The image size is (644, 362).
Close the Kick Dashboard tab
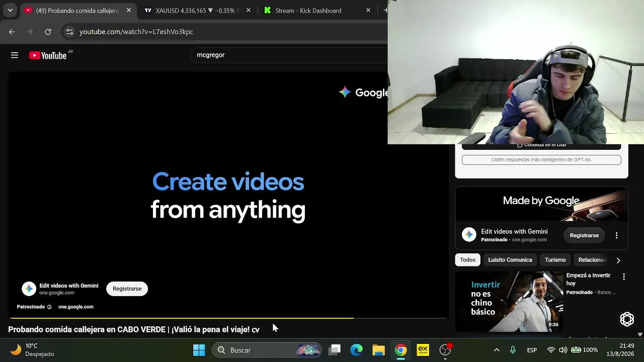(x=368, y=10)
